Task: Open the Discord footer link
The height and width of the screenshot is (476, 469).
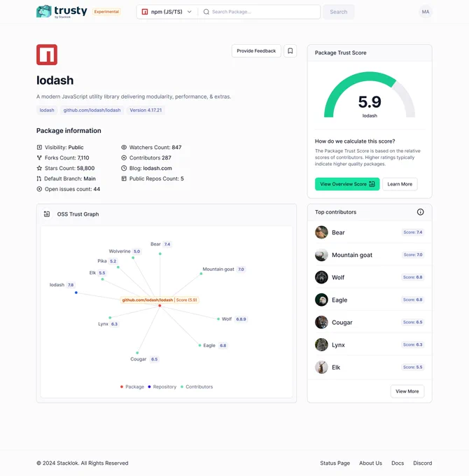Action: tap(422, 463)
